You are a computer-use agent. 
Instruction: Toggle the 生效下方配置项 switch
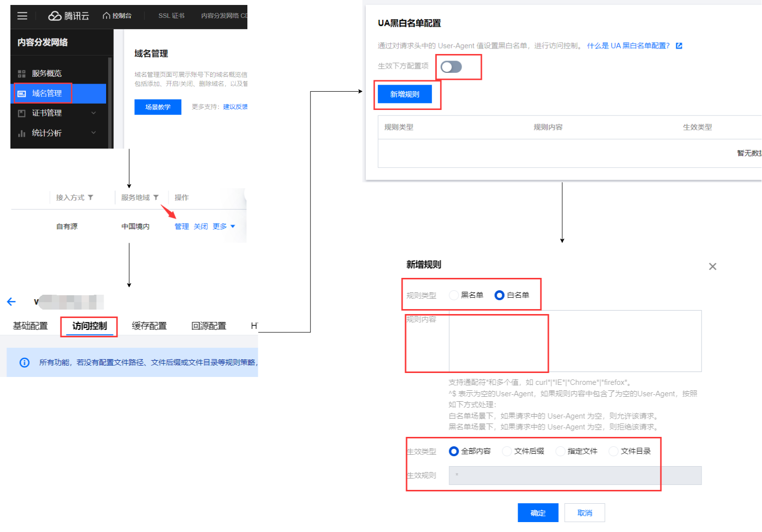point(451,67)
